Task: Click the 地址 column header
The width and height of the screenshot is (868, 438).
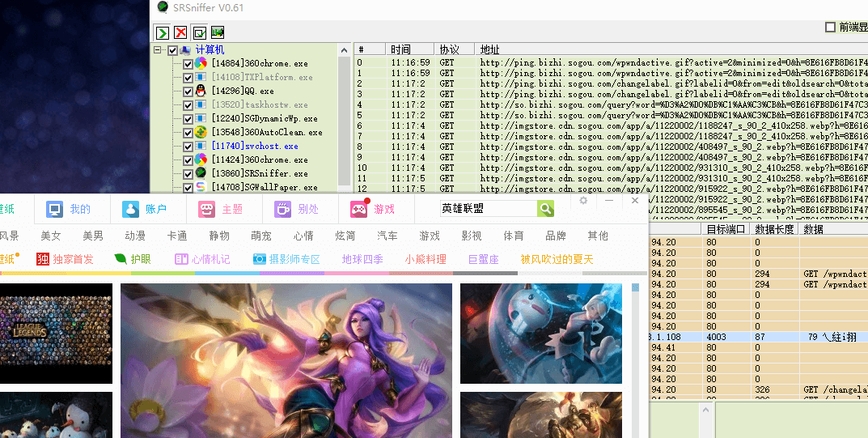Action: point(671,49)
